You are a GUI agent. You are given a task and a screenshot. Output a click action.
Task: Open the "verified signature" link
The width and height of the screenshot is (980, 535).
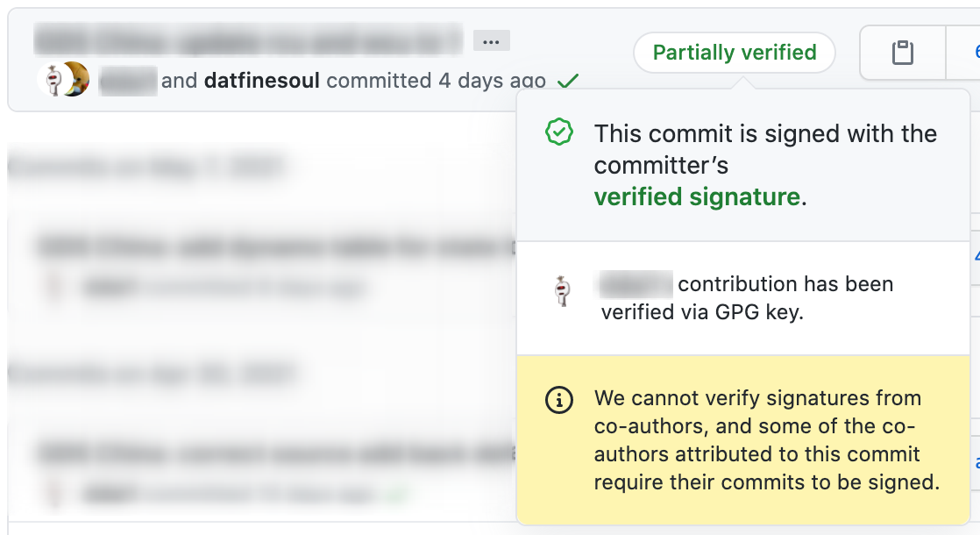tap(697, 196)
